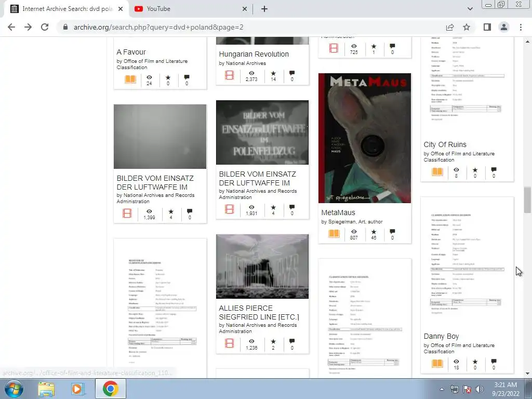Open the MetaMaus book cover
Screen dimensions: 532x399
click(365, 138)
